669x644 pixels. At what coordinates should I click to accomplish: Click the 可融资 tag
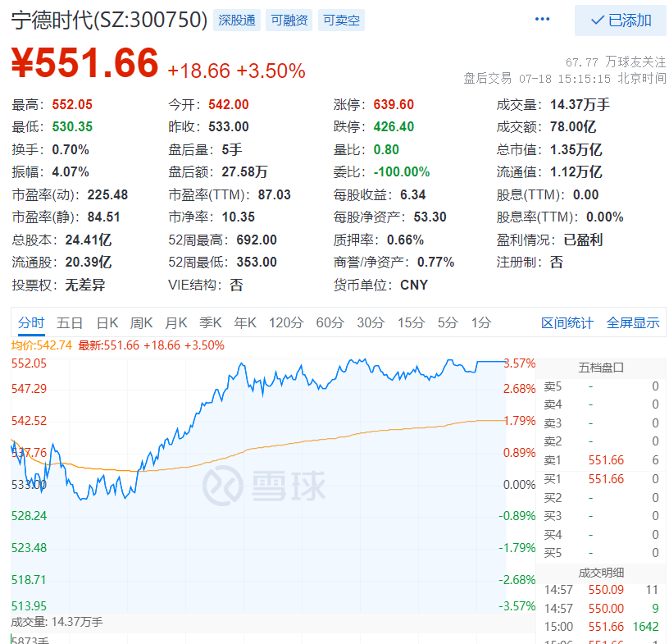289,20
